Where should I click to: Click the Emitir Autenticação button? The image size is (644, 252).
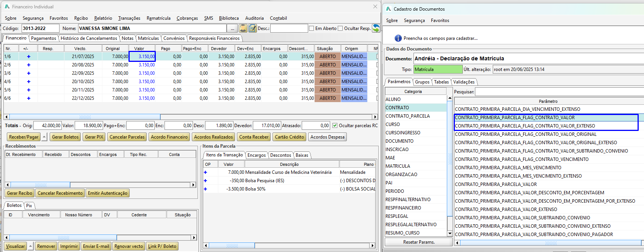coord(108,193)
